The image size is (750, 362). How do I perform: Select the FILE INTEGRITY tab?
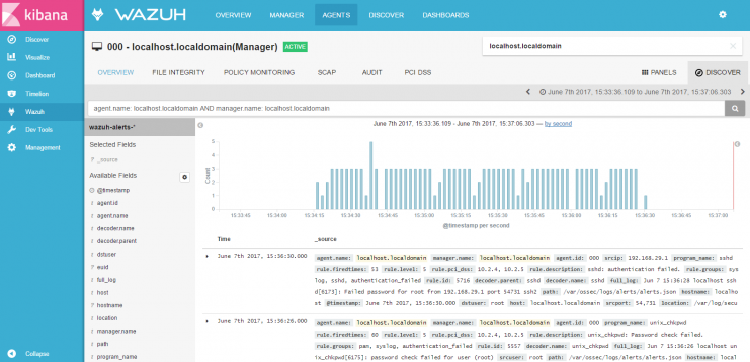click(178, 73)
